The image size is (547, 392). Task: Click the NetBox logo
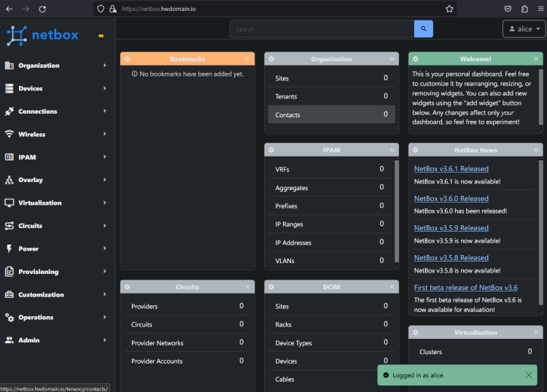[42, 36]
